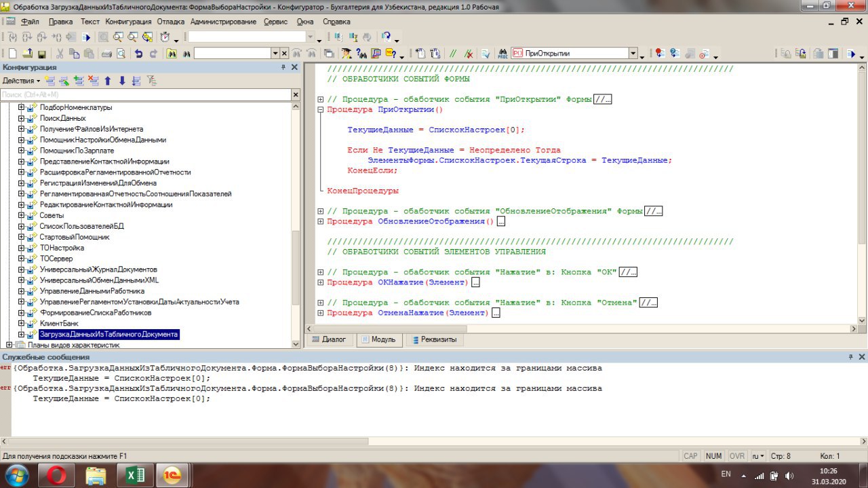868x488 pixels.
Task: Start debugging with the blue play icon
Action: pyautogui.click(x=86, y=37)
